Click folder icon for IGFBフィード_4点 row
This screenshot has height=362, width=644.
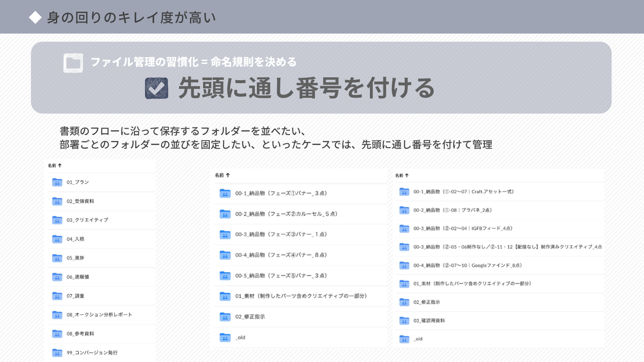tap(404, 229)
